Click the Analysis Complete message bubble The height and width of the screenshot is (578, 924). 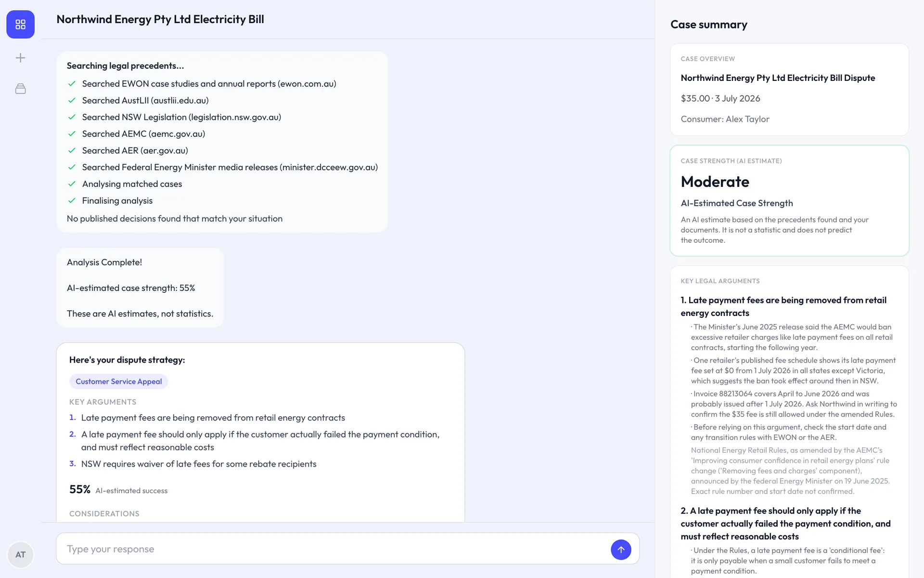tap(140, 288)
